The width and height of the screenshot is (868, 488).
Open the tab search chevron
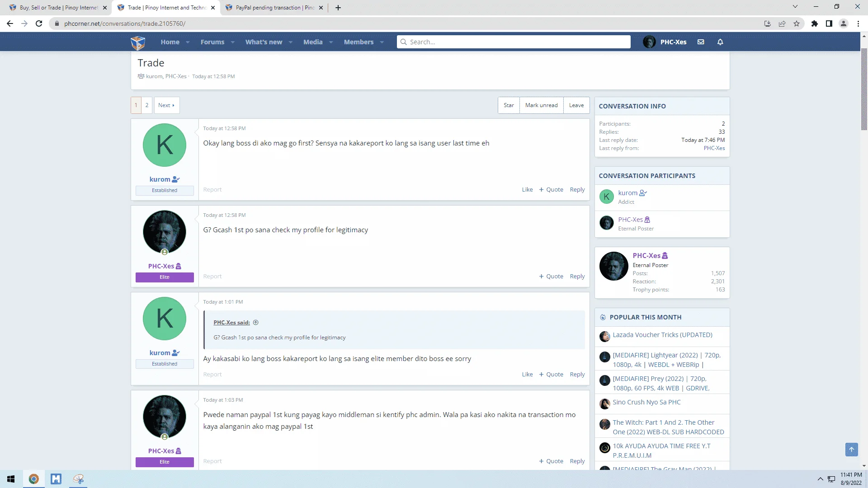tap(795, 7)
